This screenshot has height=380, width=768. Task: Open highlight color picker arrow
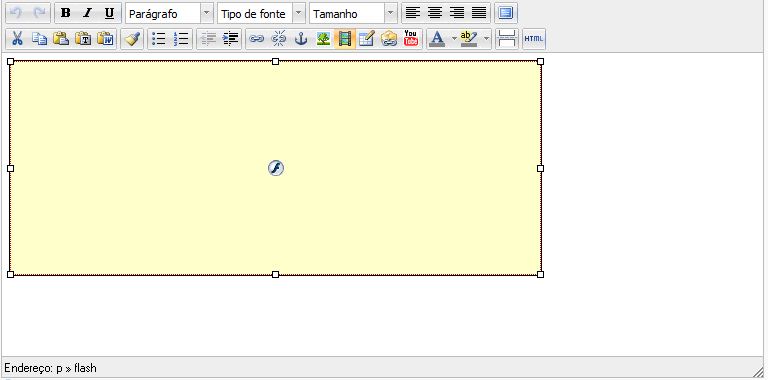tap(487, 39)
